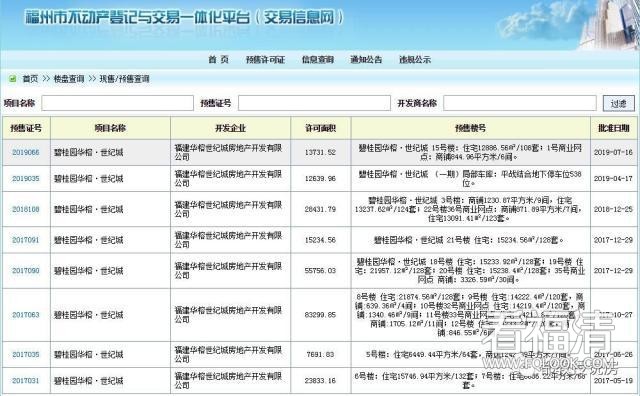Open presale permit 2018108
This screenshot has width=640, height=396.
26,209
